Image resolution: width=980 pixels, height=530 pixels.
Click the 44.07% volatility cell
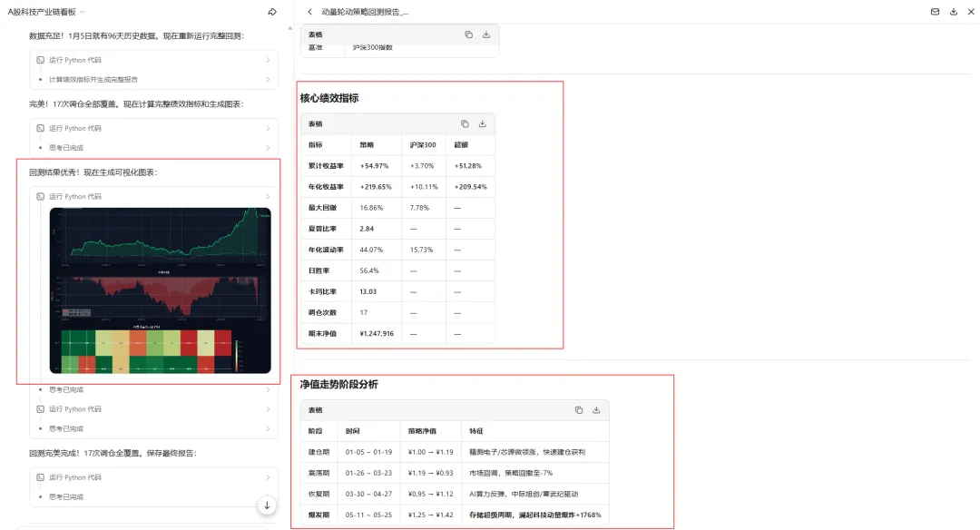(x=371, y=250)
